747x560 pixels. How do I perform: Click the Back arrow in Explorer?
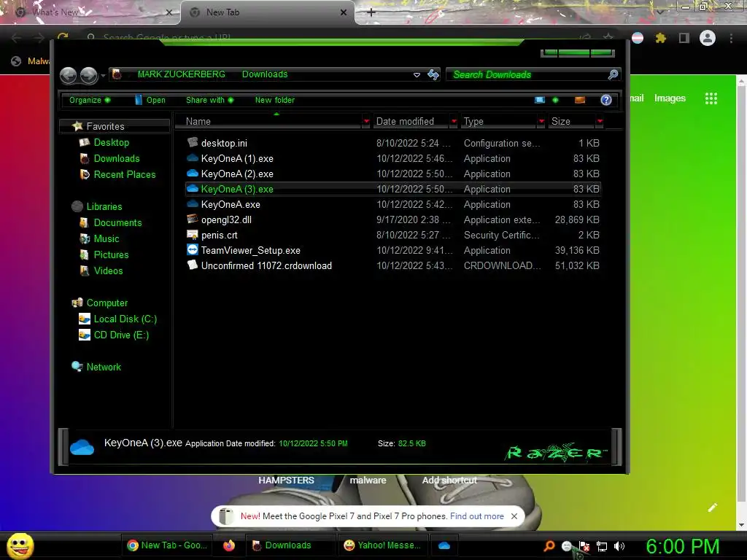(68, 75)
